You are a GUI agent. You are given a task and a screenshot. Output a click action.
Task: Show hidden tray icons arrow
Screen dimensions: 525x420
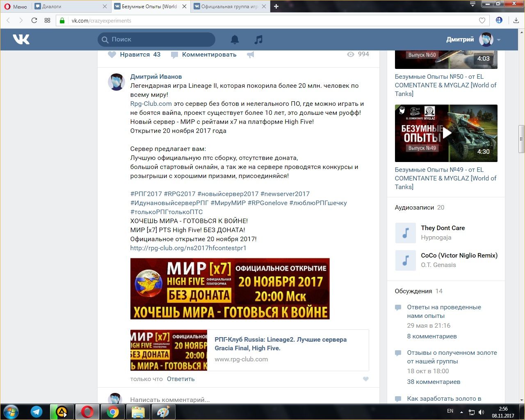461,412
